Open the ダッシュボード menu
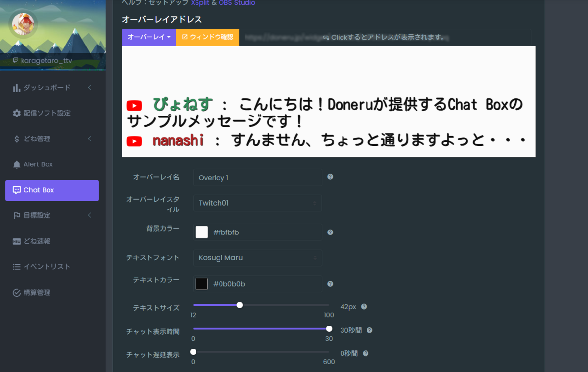Image resolution: width=588 pixels, height=372 pixels. pyautogui.click(x=52, y=88)
